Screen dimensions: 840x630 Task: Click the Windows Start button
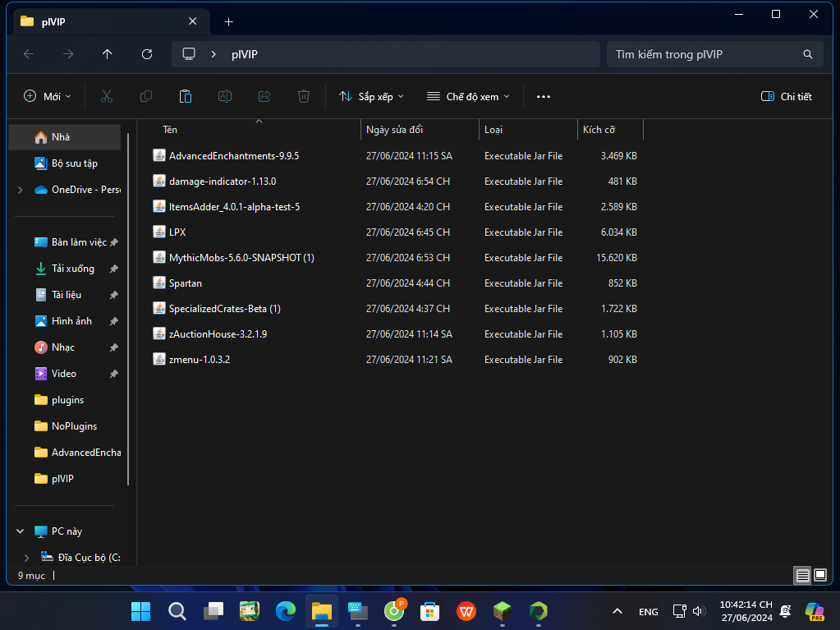(x=140, y=611)
